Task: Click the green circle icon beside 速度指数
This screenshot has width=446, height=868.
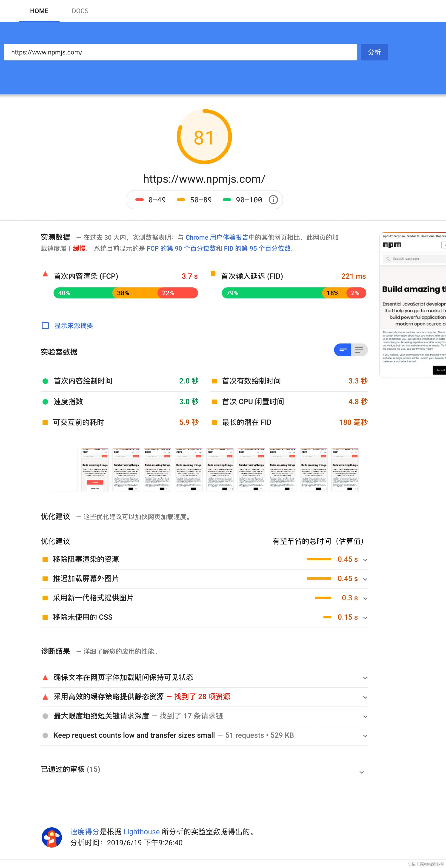Action: pyautogui.click(x=45, y=401)
